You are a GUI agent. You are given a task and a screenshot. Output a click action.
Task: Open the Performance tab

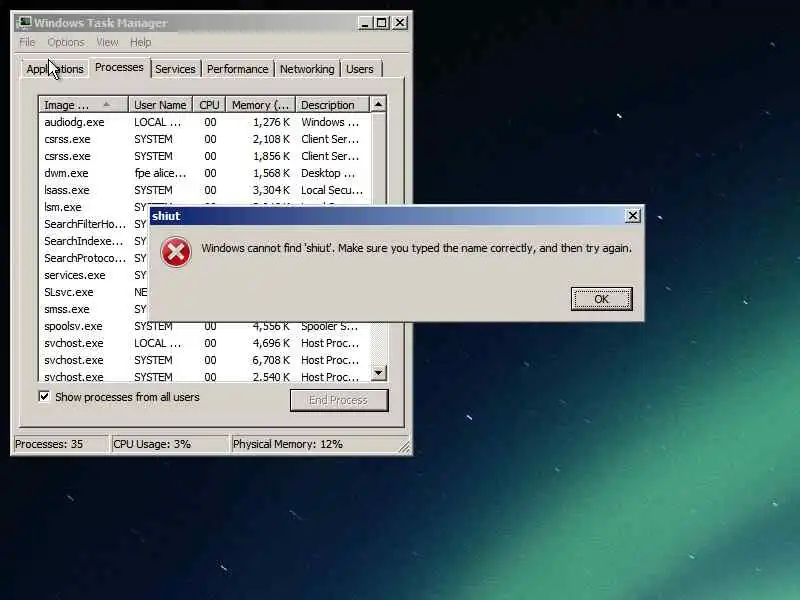[237, 69]
